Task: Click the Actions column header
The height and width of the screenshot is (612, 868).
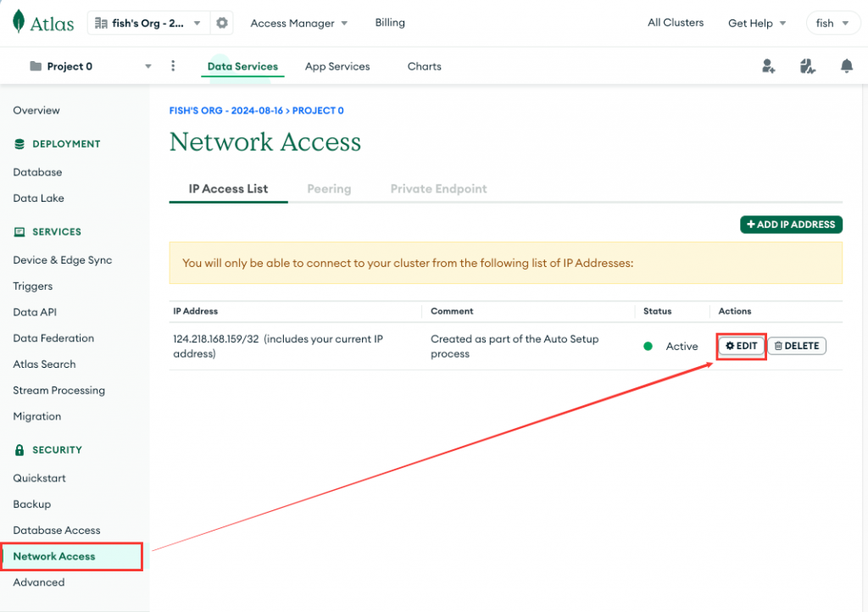Action: [x=735, y=311]
